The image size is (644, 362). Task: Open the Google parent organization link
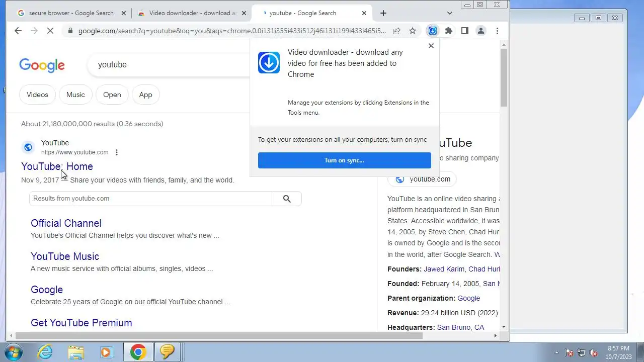pos(469,298)
